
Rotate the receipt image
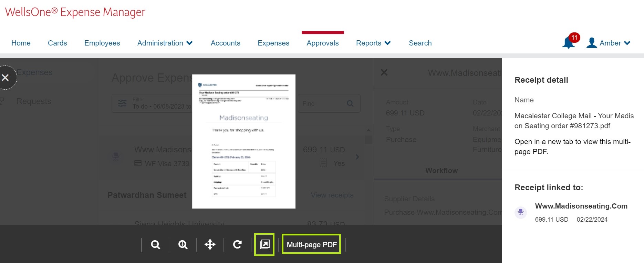click(x=237, y=245)
